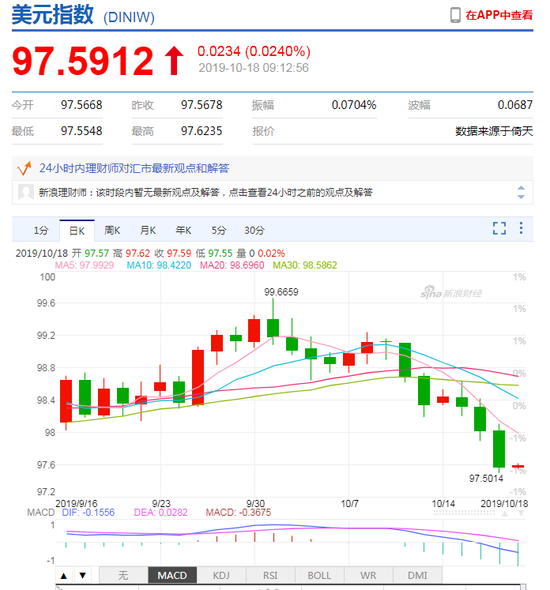Click the current price 97.5912

tap(83, 61)
